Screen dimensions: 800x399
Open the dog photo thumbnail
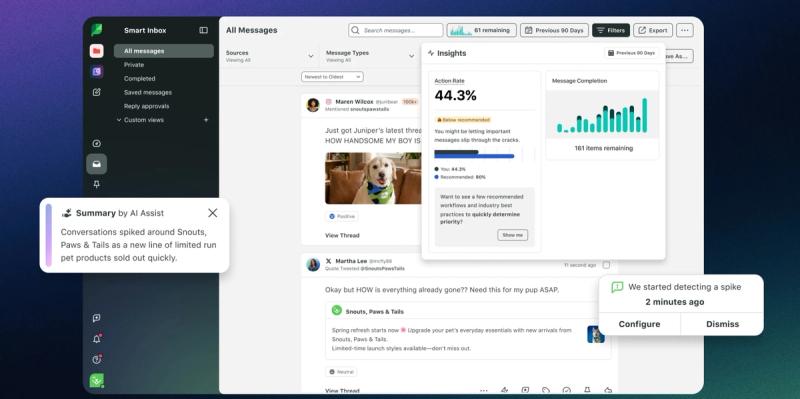click(x=373, y=178)
